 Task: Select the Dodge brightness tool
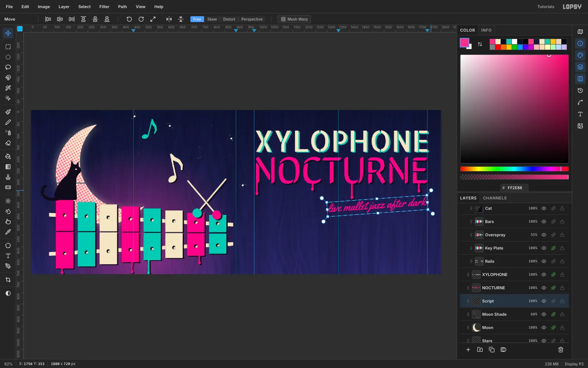click(x=8, y=201)
